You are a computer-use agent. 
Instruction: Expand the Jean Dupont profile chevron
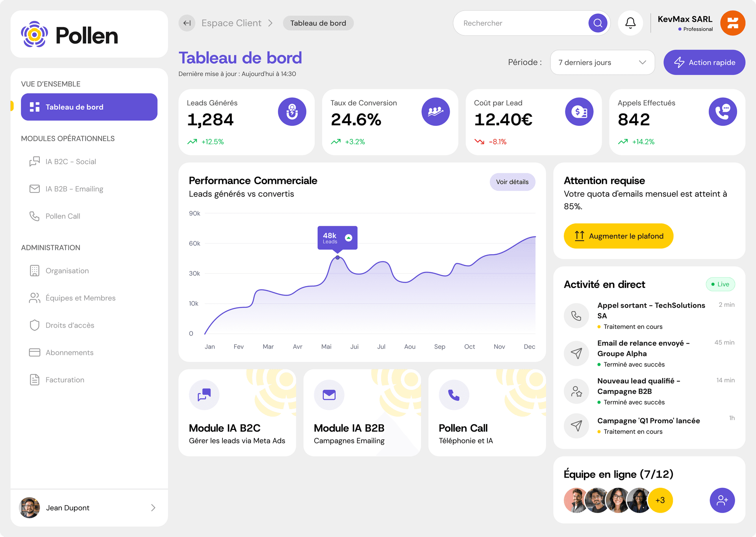tap(153, 507)
